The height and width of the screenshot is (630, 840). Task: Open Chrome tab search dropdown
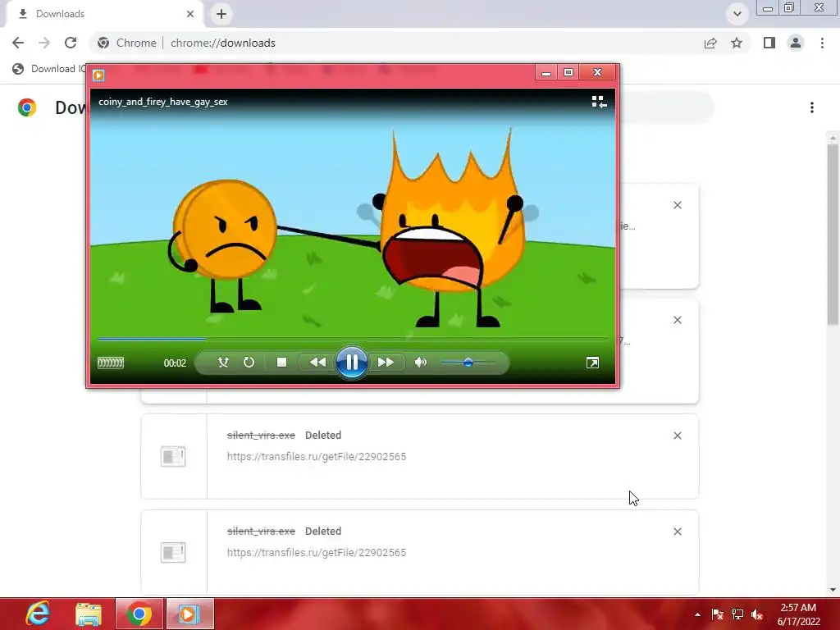(737, 14)
